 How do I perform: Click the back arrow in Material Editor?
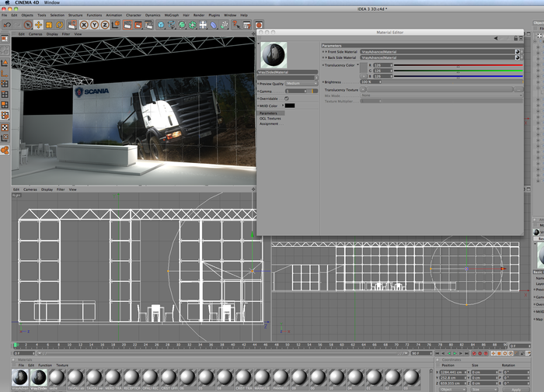tap(496, 38)
